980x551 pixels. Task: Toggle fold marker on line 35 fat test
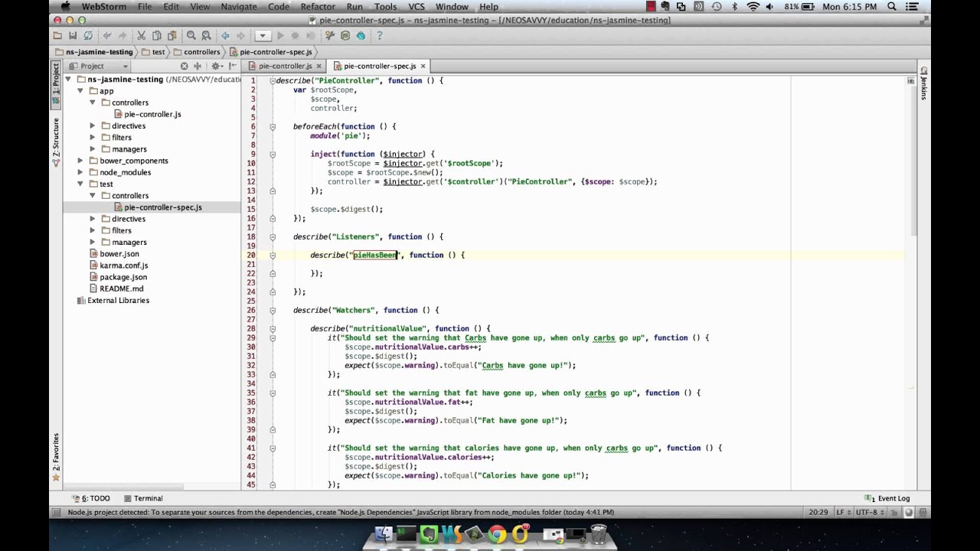273,393
